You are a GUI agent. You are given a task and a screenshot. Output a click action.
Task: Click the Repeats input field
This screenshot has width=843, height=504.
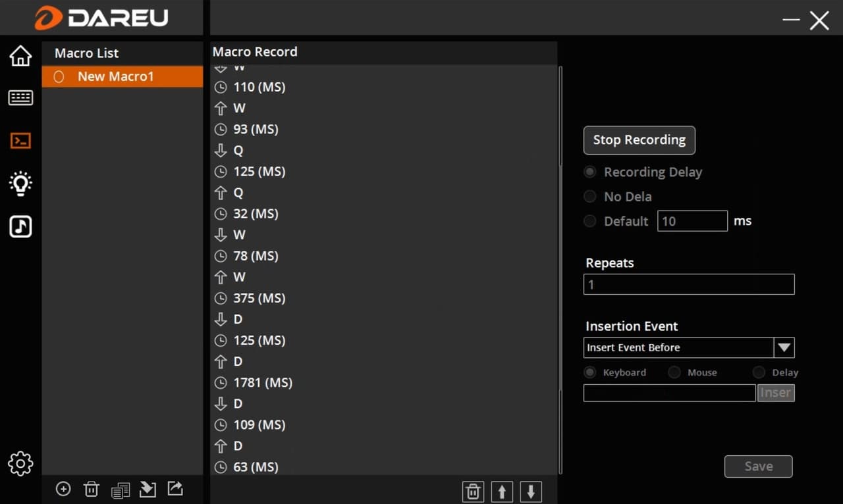pyautogui.click(x=689, y=284)
